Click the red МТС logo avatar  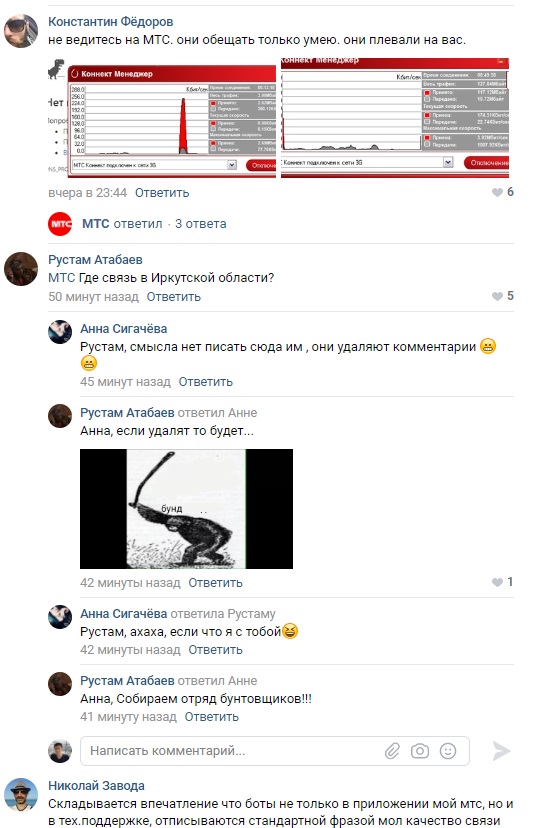click(x=60, y=223)
